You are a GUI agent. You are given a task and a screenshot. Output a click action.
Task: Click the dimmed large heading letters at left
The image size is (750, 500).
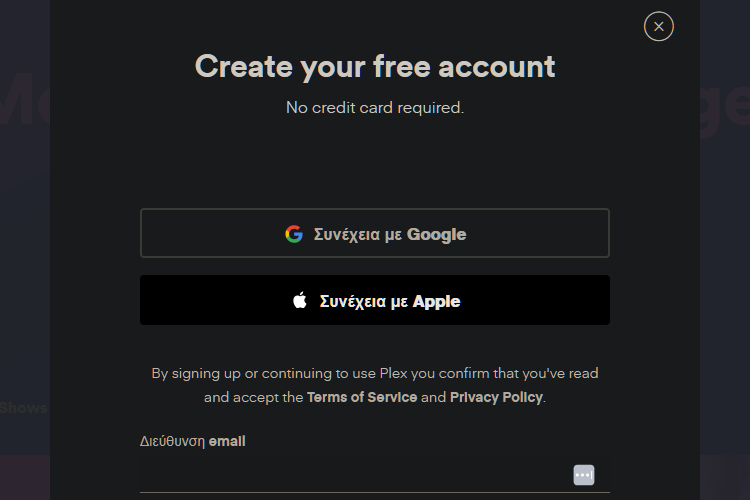pos(24,98)
